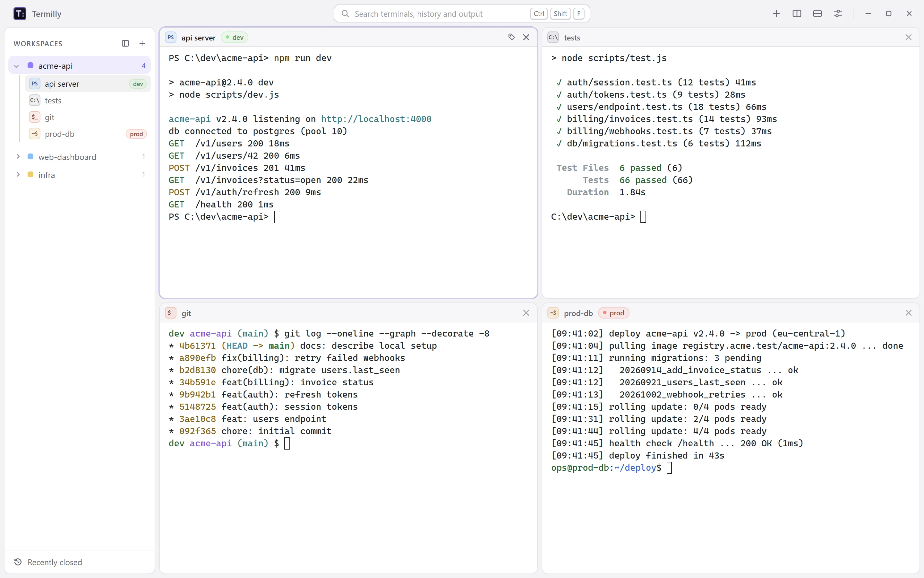Select api server terminal in sidebar
Viewport: 924px width, 578px height.
point(88,84)
